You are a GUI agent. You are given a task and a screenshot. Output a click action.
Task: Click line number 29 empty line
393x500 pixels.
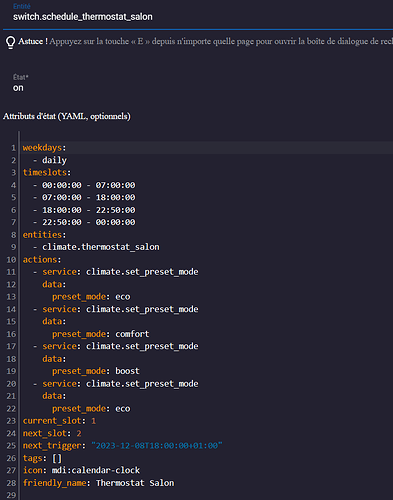click(11, 495)
